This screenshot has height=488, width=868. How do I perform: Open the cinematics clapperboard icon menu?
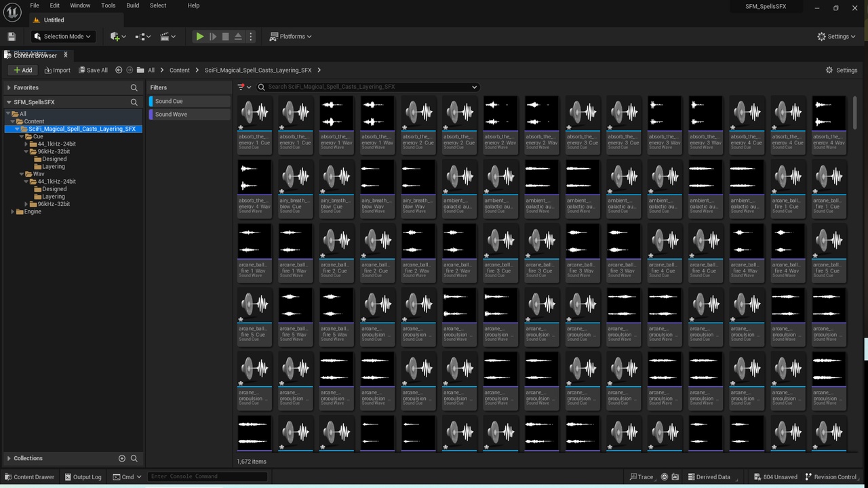(168, 37)
